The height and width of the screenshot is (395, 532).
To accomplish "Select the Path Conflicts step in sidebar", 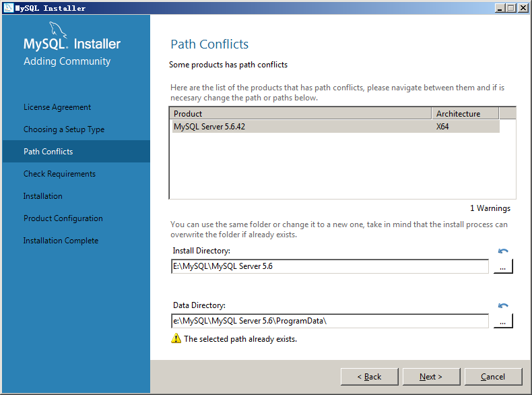I will pos(76,152).
